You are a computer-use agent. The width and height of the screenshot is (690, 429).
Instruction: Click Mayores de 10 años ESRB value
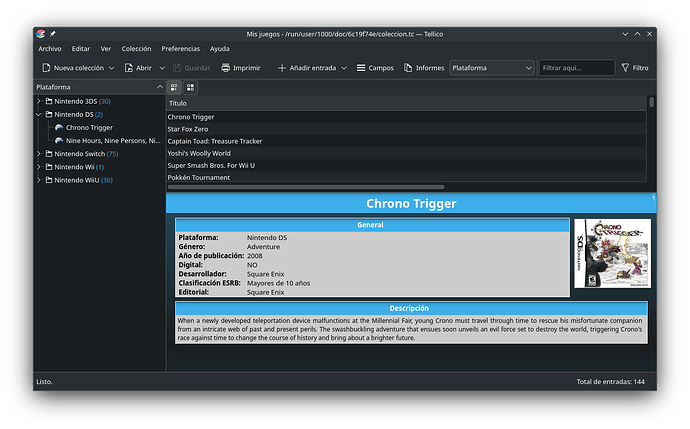click(x=278, y=283)
